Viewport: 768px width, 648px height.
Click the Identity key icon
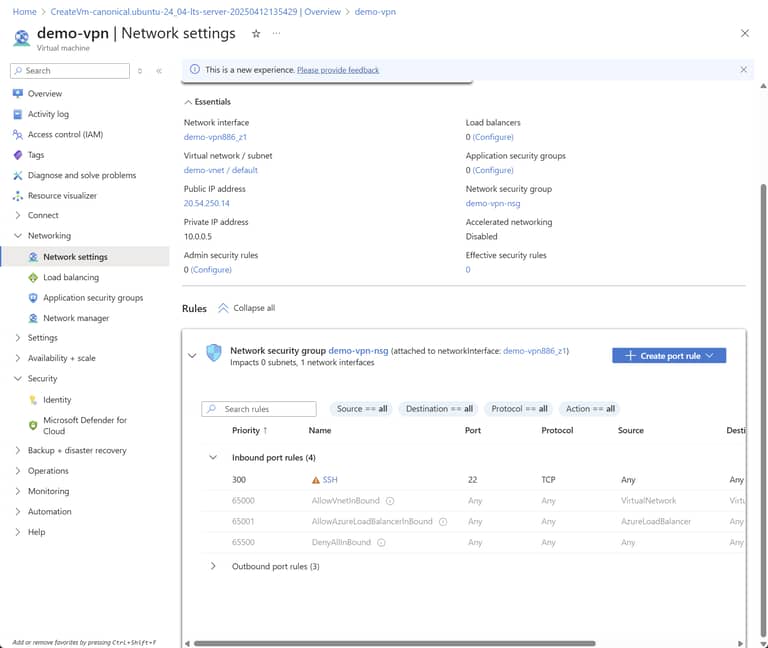[x=33, y=400]
